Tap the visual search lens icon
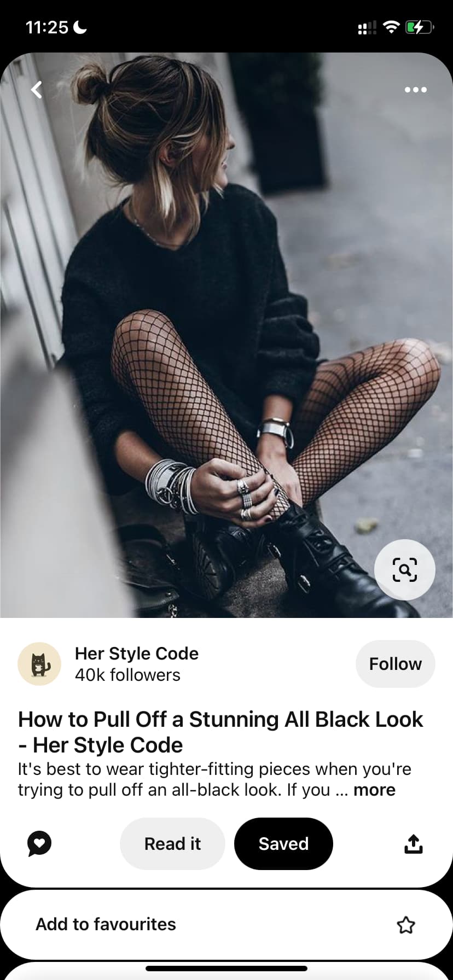453x980 pixels. [x=405, y=570]
